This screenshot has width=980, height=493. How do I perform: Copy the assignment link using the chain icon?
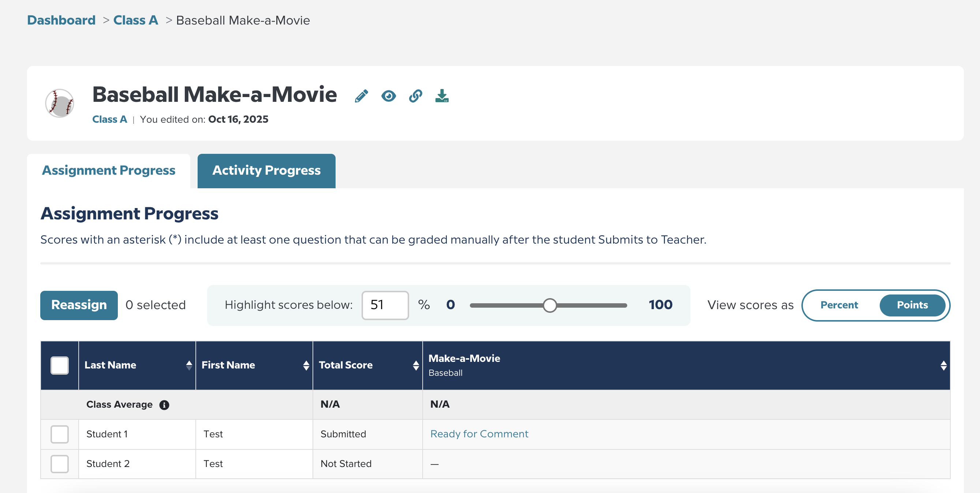coord(415,96)
